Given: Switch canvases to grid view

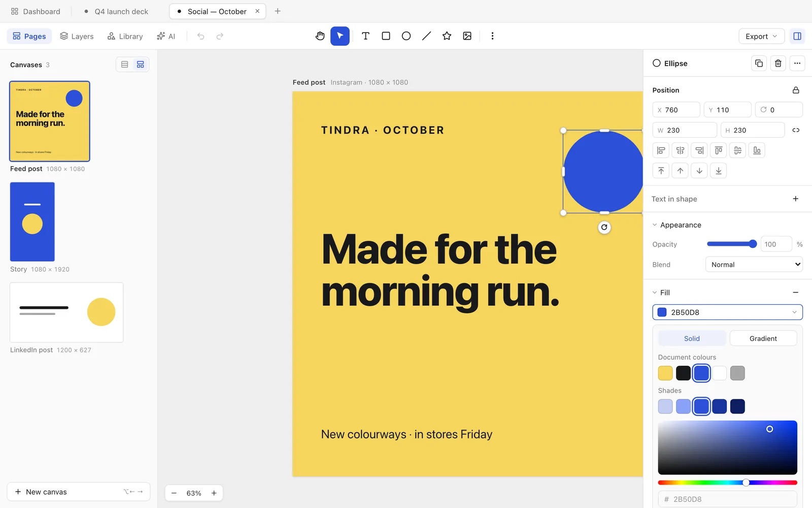Looking at the screenshot, I should 141,65.
